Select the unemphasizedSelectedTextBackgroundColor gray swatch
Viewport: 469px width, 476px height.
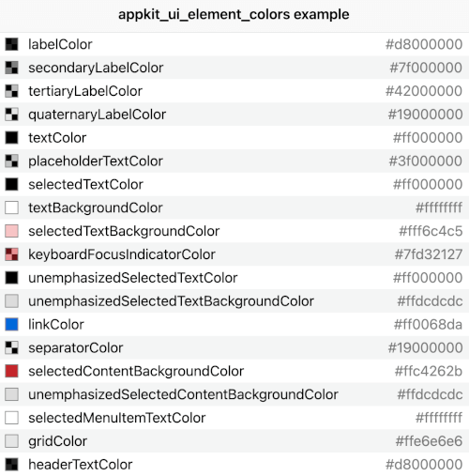(11, 301)
